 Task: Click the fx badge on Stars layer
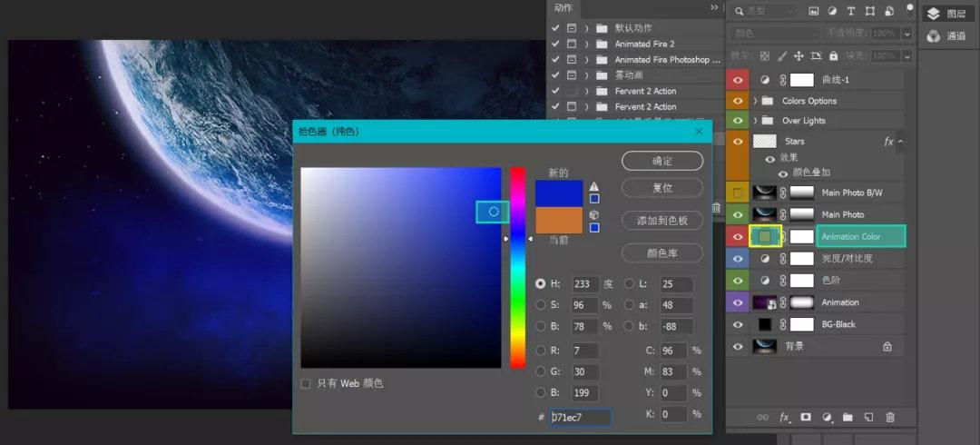click(888, 142)
